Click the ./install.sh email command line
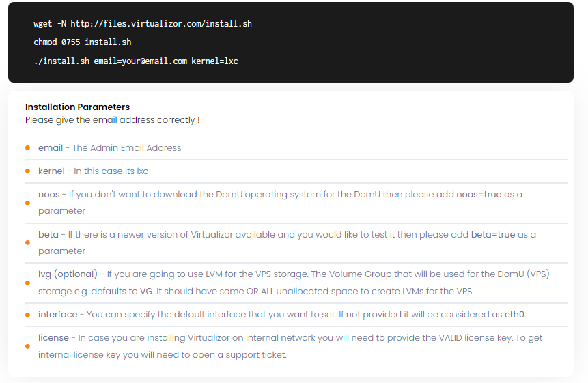This screenshot has width=588, height=383. (x=136, y=61)
